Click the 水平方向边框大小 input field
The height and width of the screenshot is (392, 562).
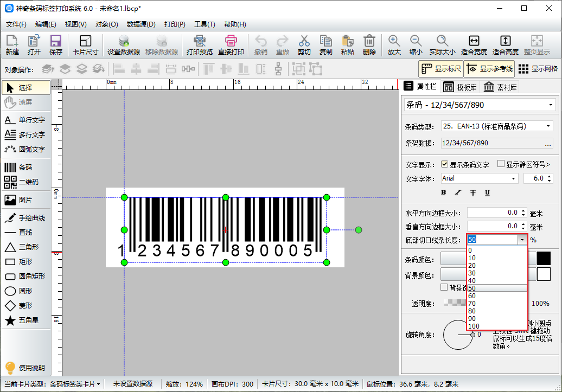pyautogui.click(x=497, y=213)
